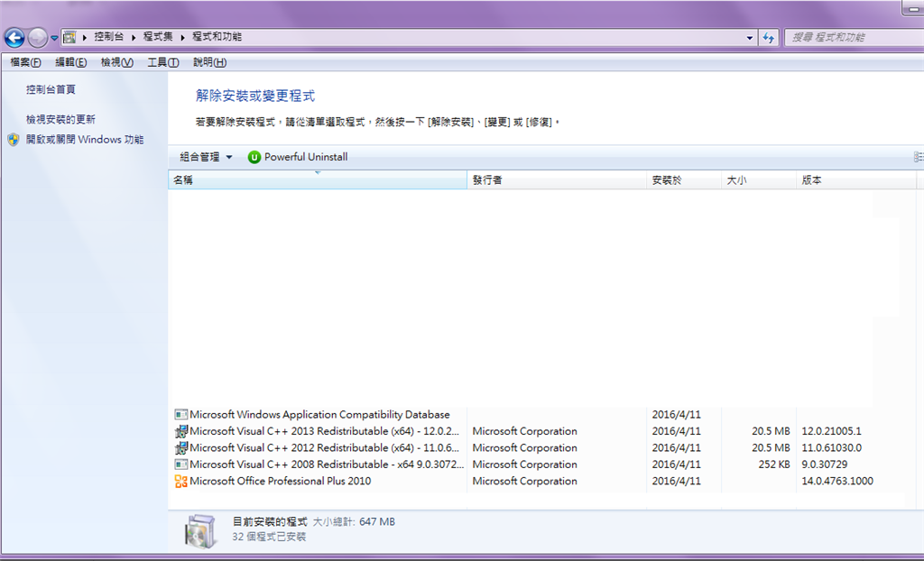The image size is (924, 561).
Task: Click version 12.0.21005.1 cell
Action: coord(831,431)
